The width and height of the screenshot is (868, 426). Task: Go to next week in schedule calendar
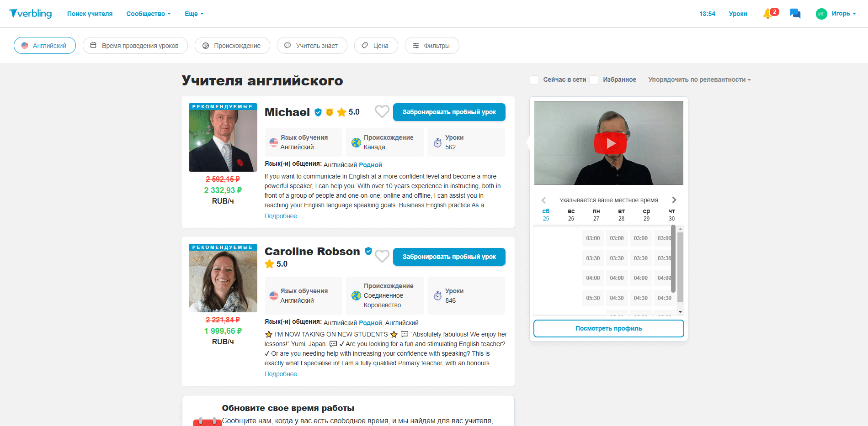[674, 200]
